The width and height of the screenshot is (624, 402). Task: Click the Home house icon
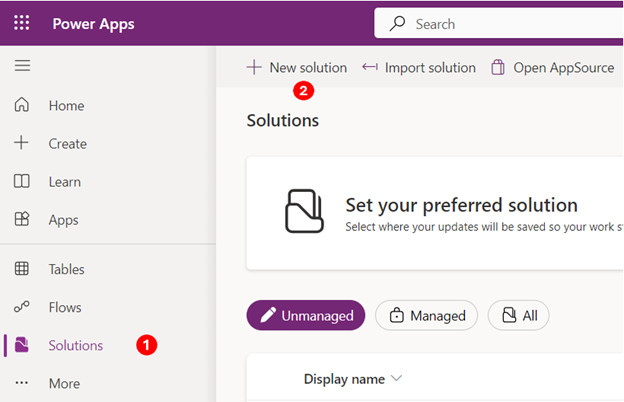(21, 105)
